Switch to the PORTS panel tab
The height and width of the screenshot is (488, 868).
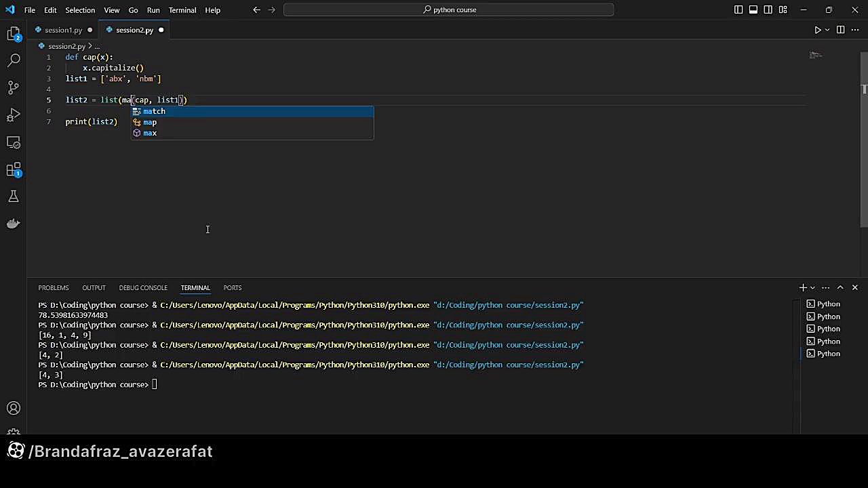coord(233,287)
